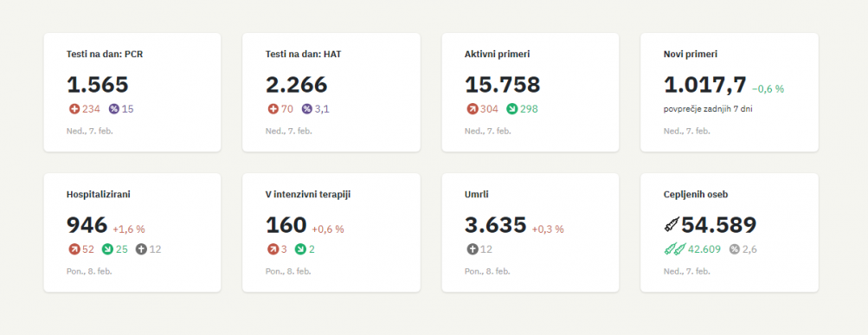Click the green double-syringe icon beside 42.609
This screenshot has width=868, height=335.
[675, 249]
